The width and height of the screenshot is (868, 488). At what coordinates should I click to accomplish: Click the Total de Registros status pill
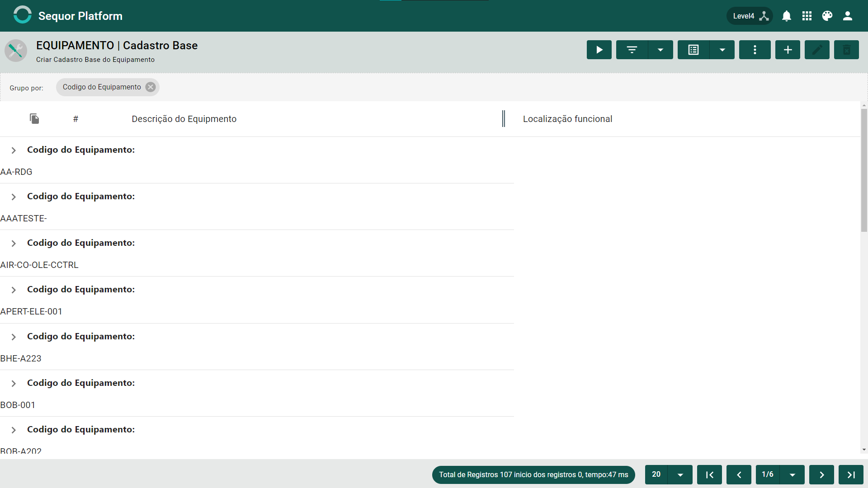pyautogui.click(x=533, y=475)
